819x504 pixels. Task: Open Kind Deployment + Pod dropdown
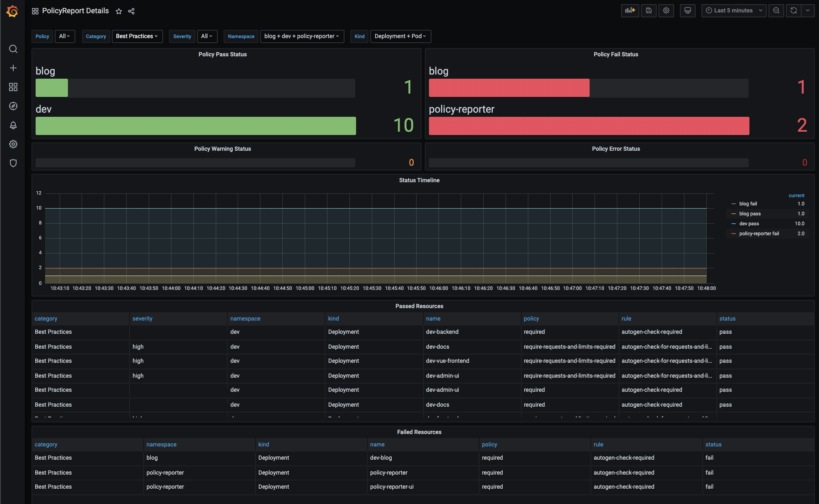(400, 36)
